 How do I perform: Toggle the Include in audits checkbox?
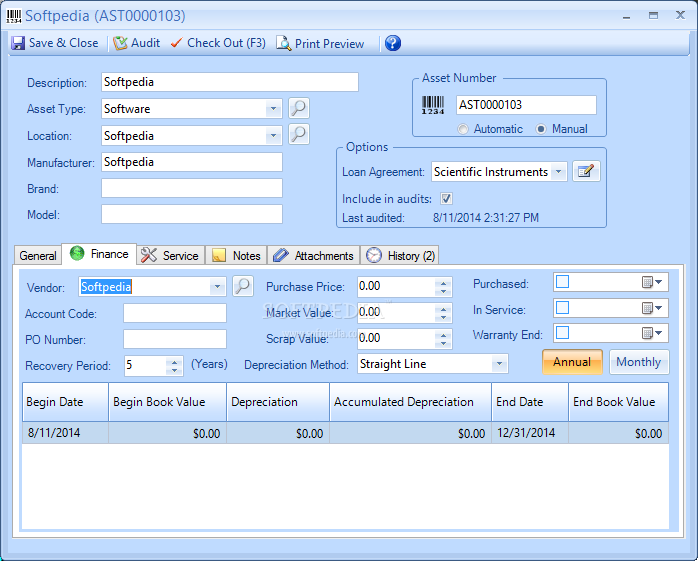[x=446, y=199]
